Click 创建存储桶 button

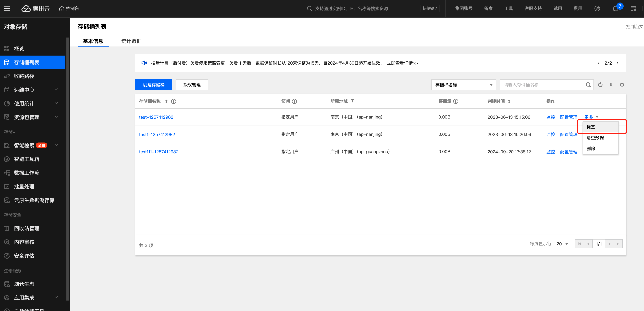pos(153,85)
